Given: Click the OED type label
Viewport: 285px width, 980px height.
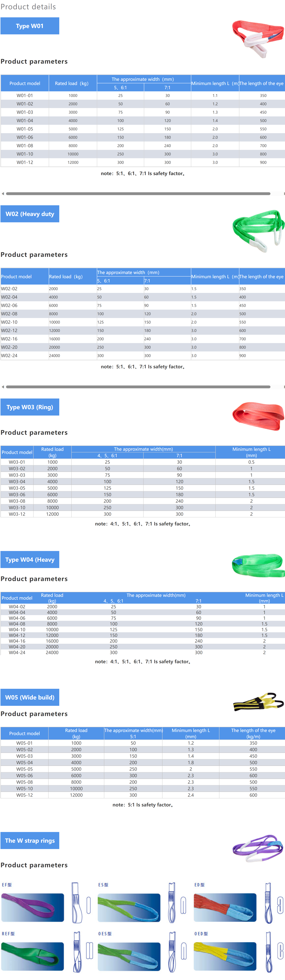Looking at the screenshot, I should coord(201,934).
